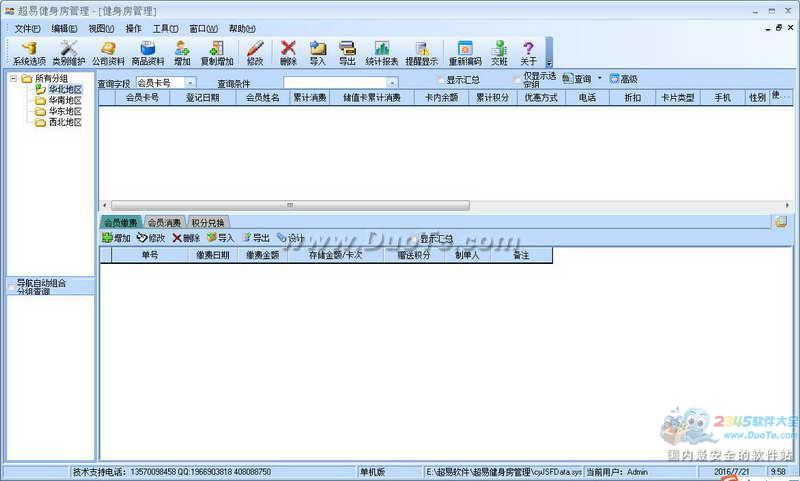This screenshot has height=481, width=800.
Task: Click 删除 delete in the payment sub-toolbar
Action: [x=186, y=238]
